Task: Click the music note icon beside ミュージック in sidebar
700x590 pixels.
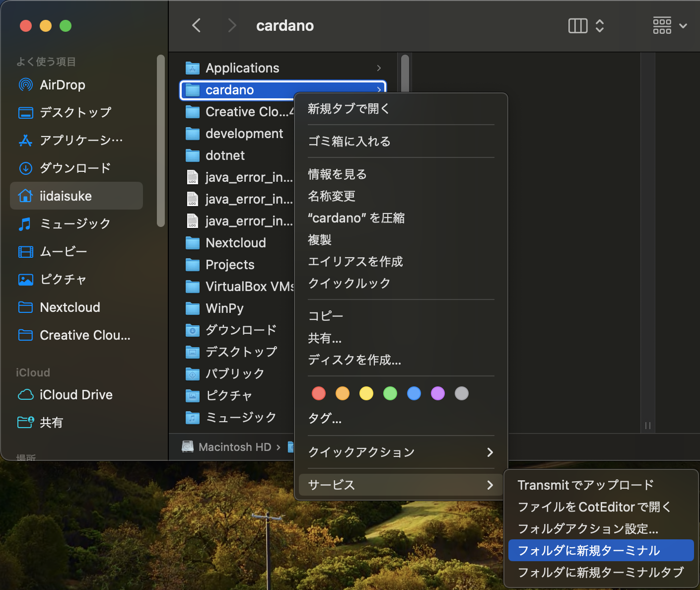Action: 25,224
